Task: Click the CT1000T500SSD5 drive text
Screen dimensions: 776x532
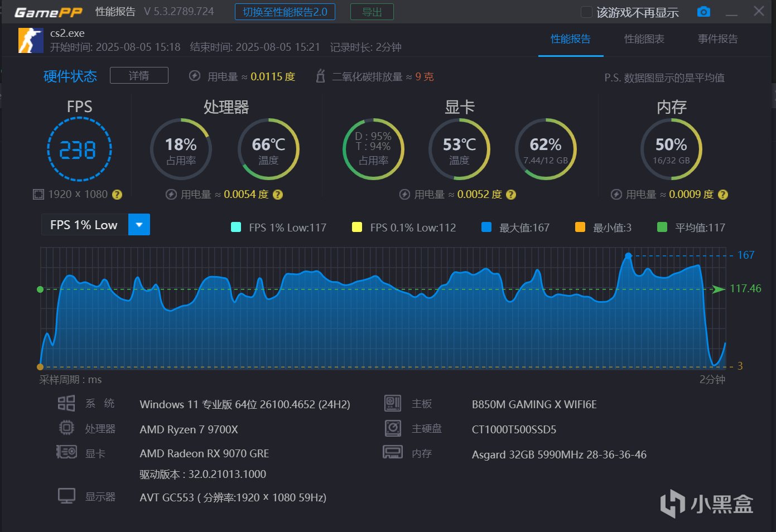Action: (514, 429)
